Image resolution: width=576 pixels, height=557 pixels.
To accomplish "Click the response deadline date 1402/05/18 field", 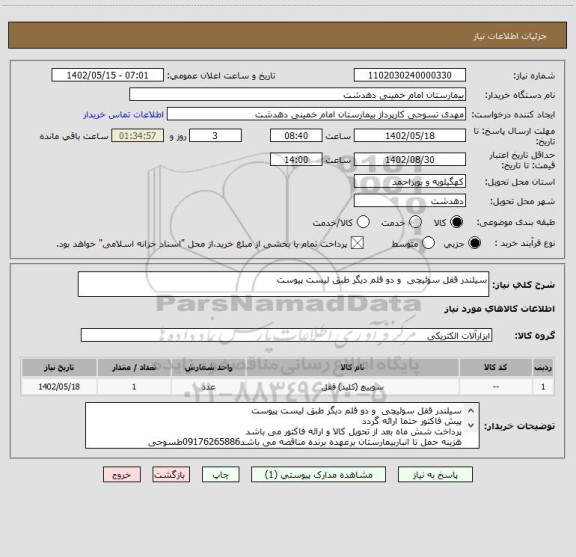I will click(410, 136).
